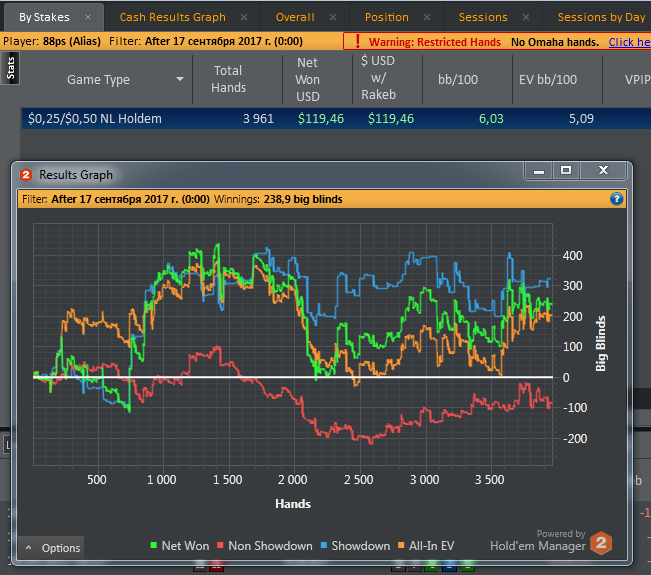Maximize the Results Graph window
The image size is (651, 575).
click(x=566, y=172)
